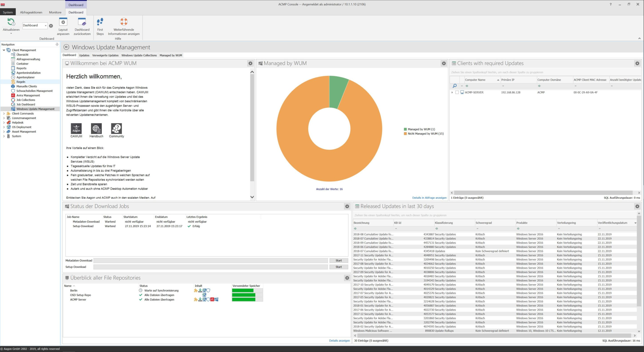Viewport: 644px width, 352px height.
Task: Click the green Managed by WUM legend swatch
Action: pos(405,129)
